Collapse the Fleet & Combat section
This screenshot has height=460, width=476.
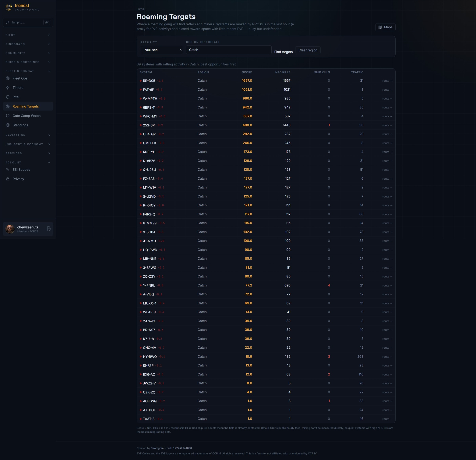coord(28,71)
